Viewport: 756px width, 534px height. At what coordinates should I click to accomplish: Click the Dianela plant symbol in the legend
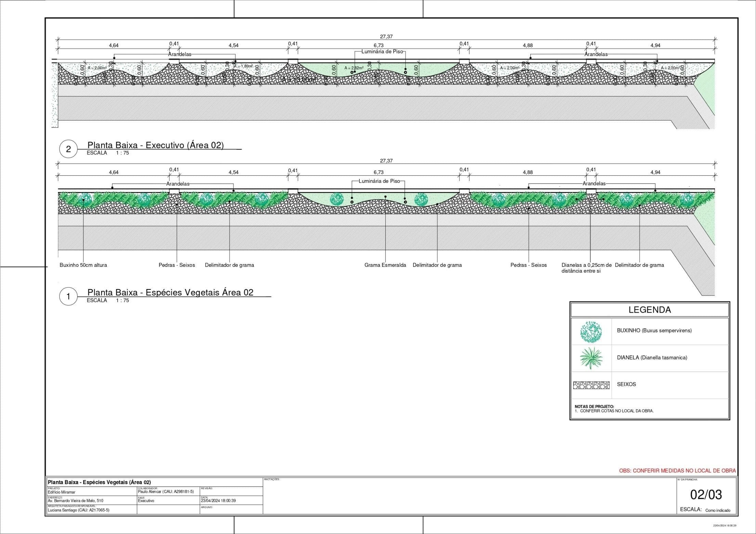coord(591,358)
